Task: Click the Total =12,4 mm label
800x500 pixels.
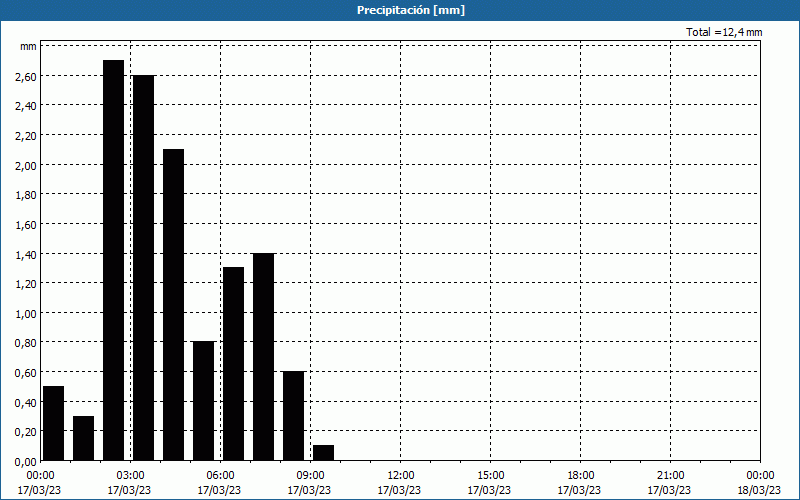Action: tap(724, 32)
